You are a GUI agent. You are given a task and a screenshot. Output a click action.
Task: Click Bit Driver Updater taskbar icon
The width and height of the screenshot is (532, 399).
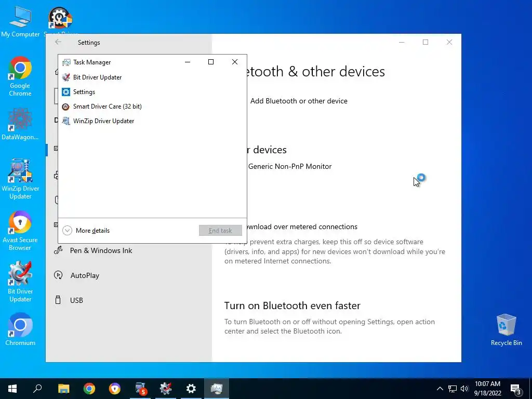click(x=166, y=389)
